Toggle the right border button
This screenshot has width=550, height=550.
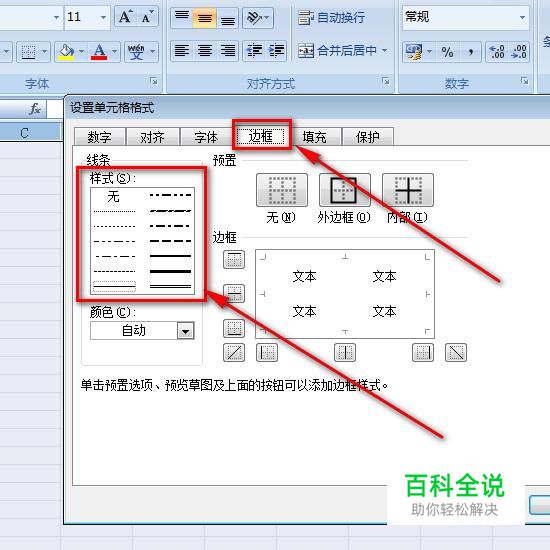423,353
